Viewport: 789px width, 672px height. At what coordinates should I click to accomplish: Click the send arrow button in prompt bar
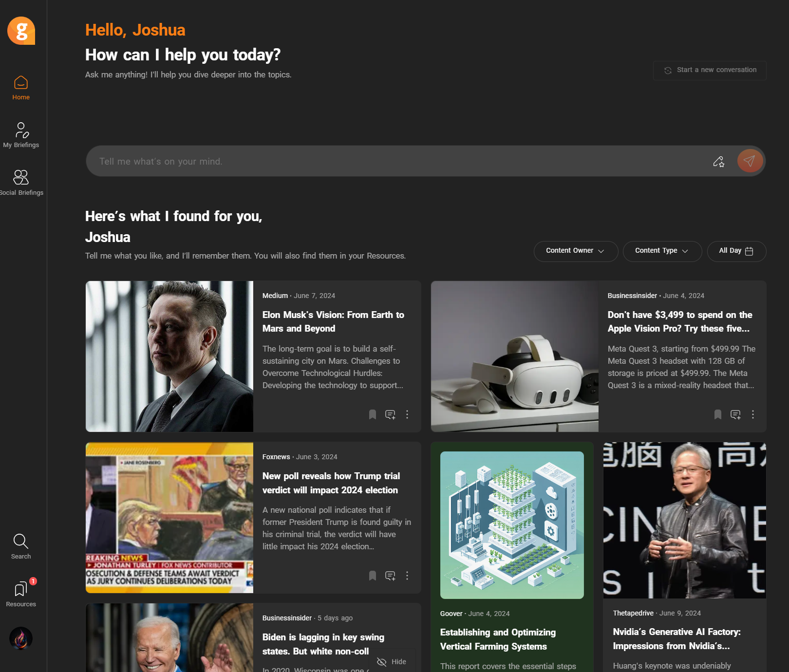[750, 161]
